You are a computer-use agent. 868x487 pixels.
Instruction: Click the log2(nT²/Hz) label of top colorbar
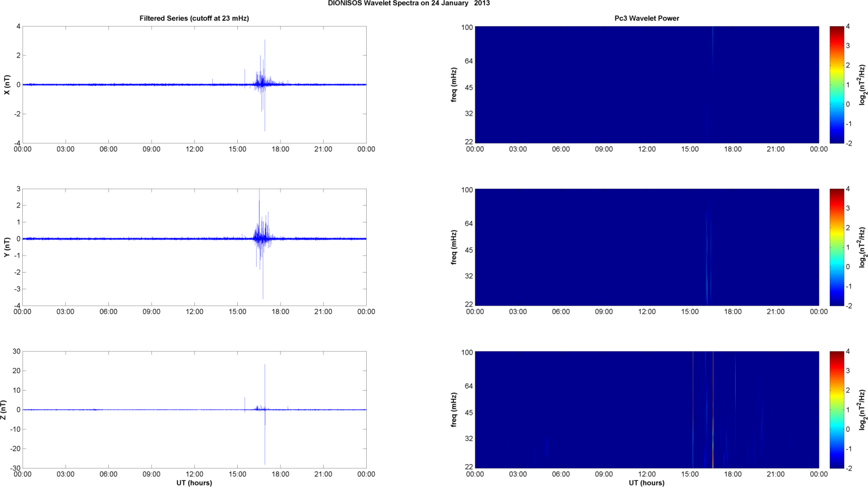coord(862,84)
